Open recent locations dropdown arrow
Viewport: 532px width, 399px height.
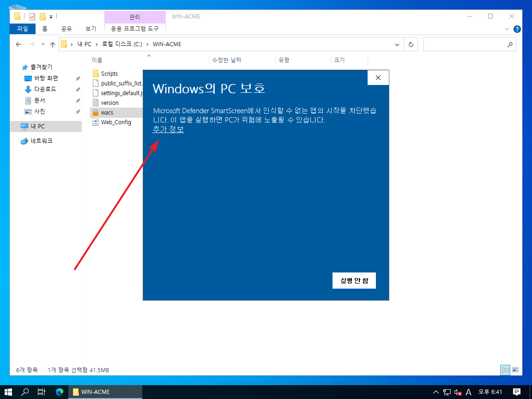tap(43, 44)
